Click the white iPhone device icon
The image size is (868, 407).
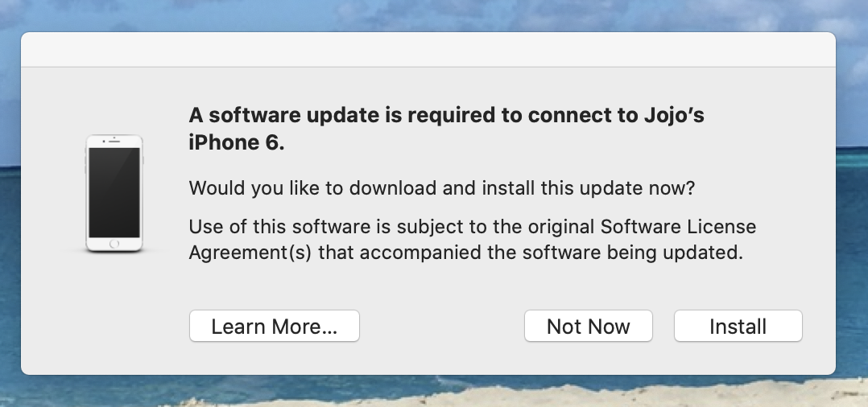pyautogui.click(x=114, y=194)
